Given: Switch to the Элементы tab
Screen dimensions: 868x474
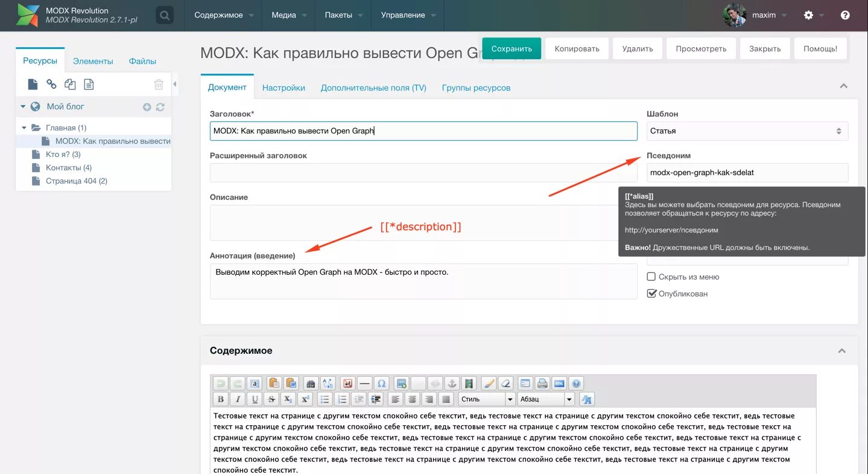Looking at the screenshot, I should pyautogui.click(x=93, y=61).
